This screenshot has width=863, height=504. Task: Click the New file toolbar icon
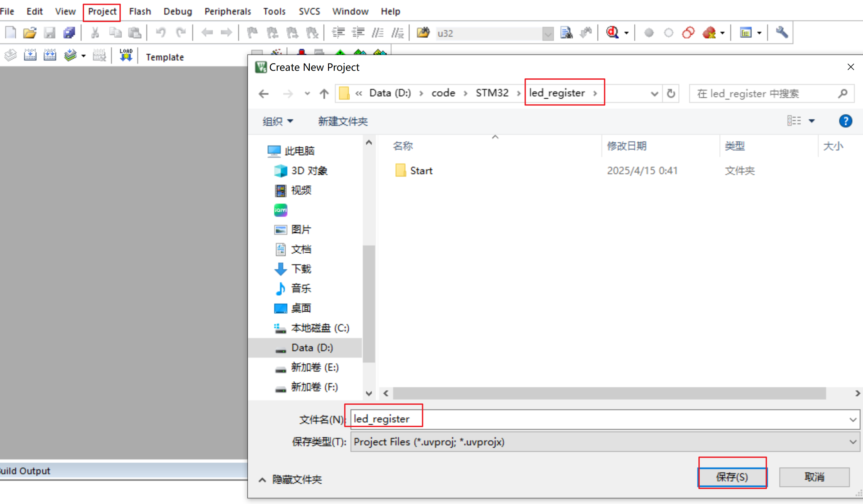pos(10,33)
